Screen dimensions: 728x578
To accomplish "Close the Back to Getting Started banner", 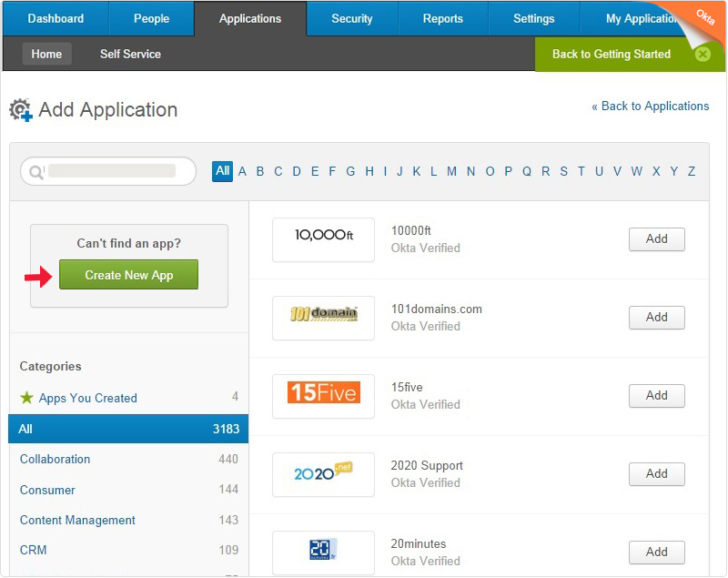I will 703,55.
